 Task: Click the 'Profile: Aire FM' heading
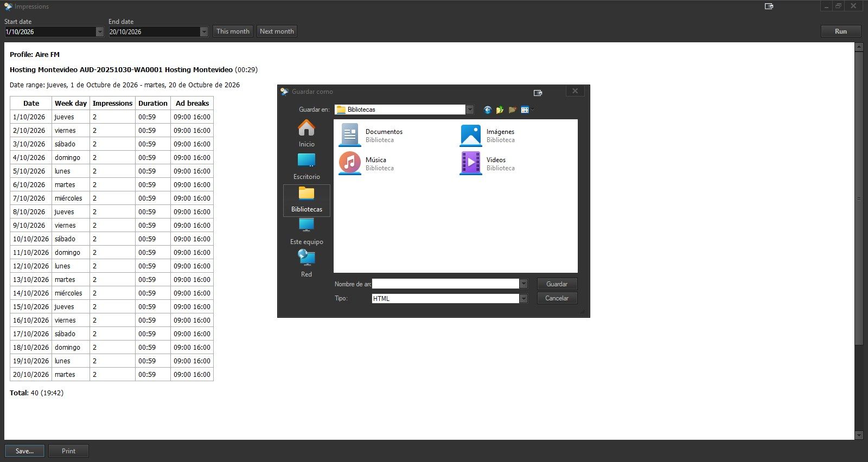pyautogui.click(x=35, y=55)
